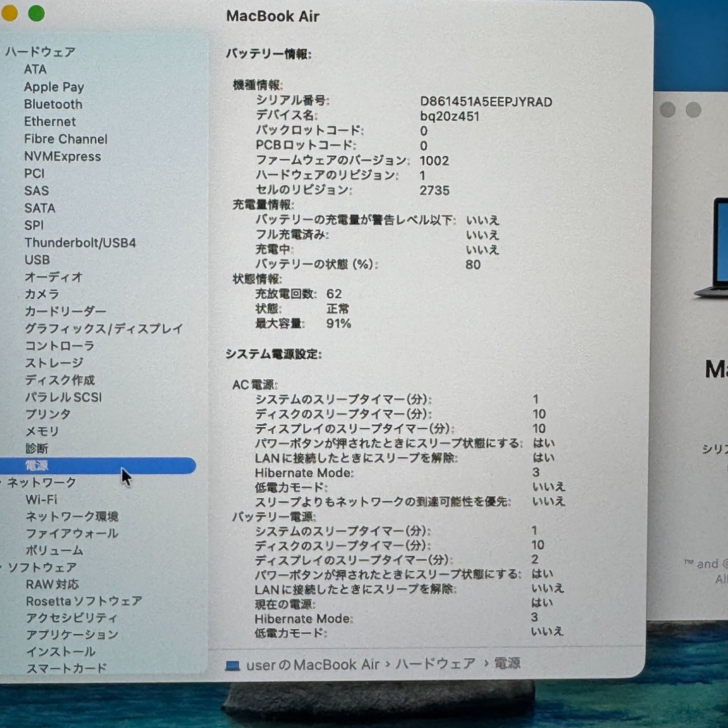Click 電源 in the bottom path bar
The width and height of the screenshot is (728, 728).
(x=507, y=663)
